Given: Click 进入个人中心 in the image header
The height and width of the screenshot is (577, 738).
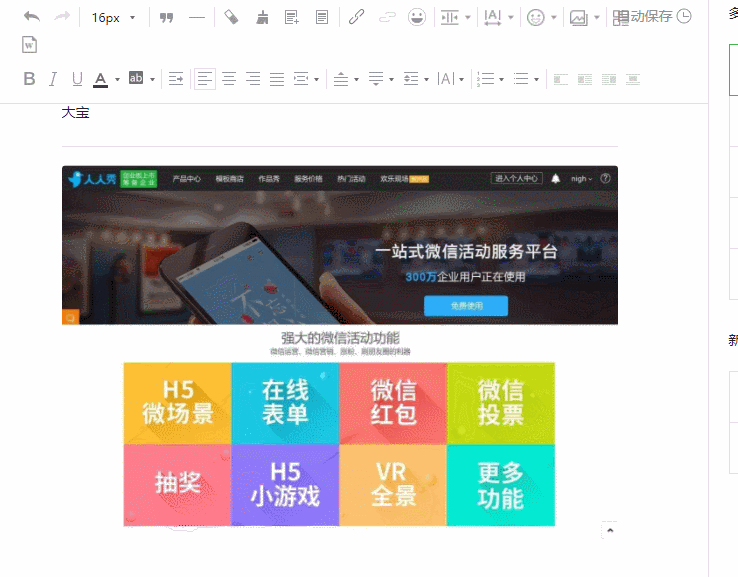Looking at the screenshot, I should coord(516,178).
